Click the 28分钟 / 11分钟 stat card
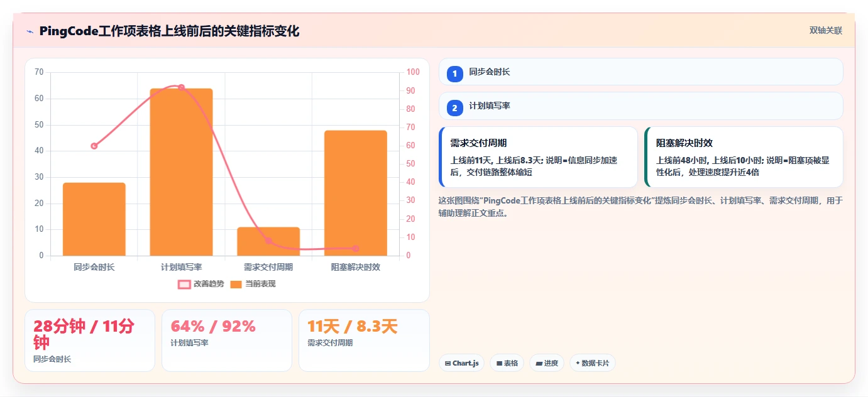868x397 pixels. 90,340
